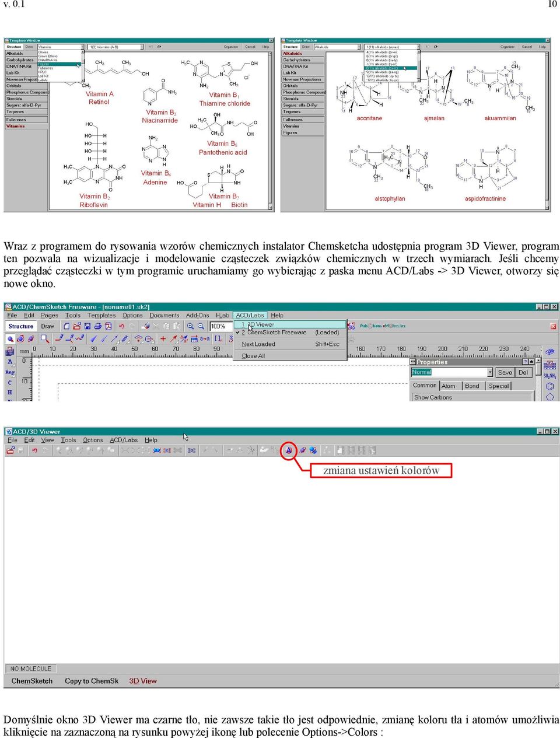The height and width of the screenshot is (738, 560).
Task: Click the Save button in Properties panel
Action: (x=505, y=372)
